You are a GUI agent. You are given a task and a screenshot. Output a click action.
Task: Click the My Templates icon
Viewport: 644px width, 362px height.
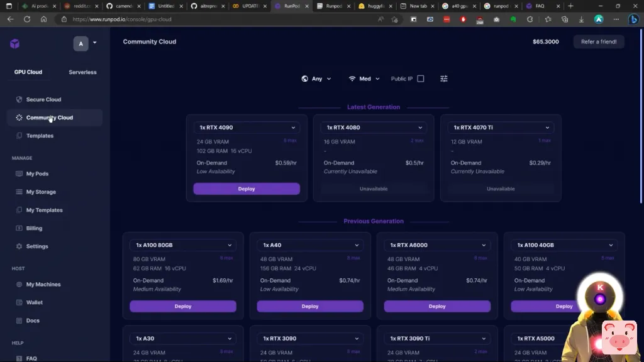click(19, 210)
